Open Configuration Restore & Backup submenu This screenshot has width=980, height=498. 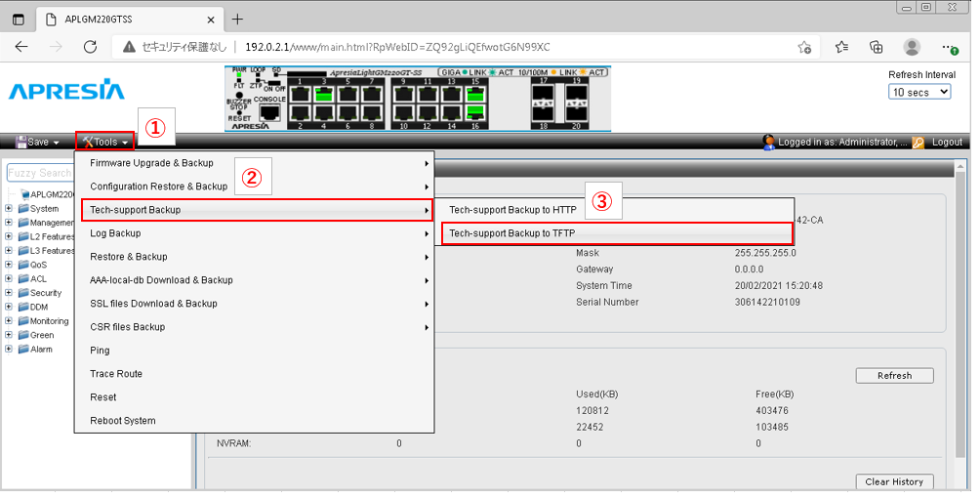255,187
